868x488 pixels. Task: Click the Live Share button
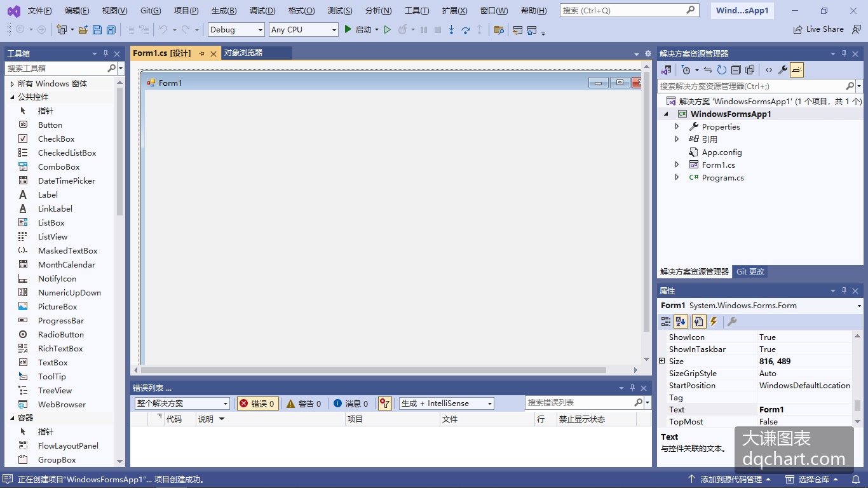click(x=818, y=29)
